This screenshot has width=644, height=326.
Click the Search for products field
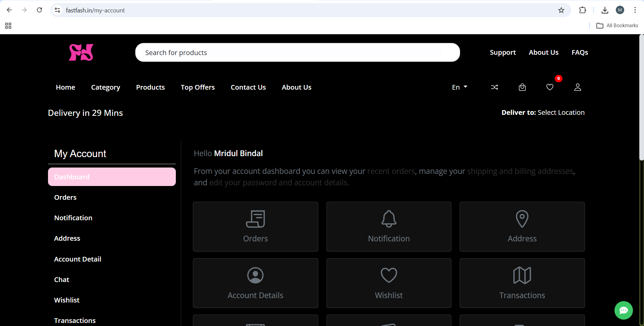(297, 52)
